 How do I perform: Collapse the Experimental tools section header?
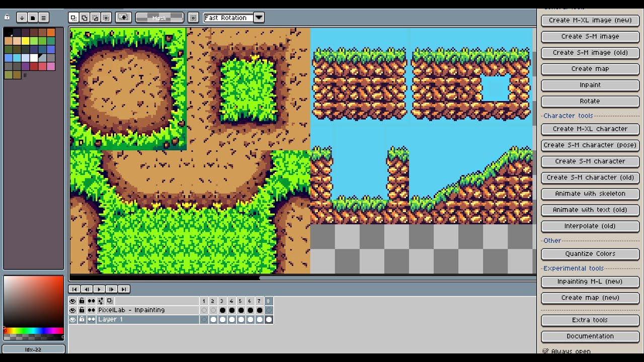(x=573, y=268)
